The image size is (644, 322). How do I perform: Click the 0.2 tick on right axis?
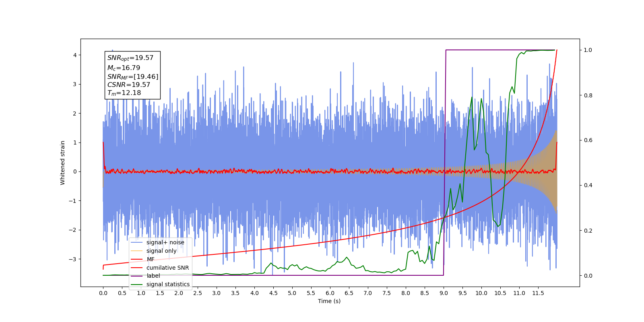(588, 231)
